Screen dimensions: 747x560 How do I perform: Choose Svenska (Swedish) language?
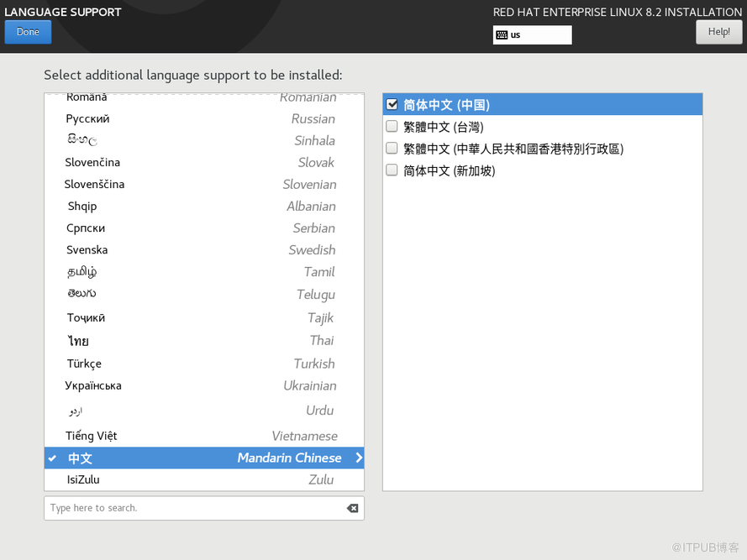[x=203, y=250]
